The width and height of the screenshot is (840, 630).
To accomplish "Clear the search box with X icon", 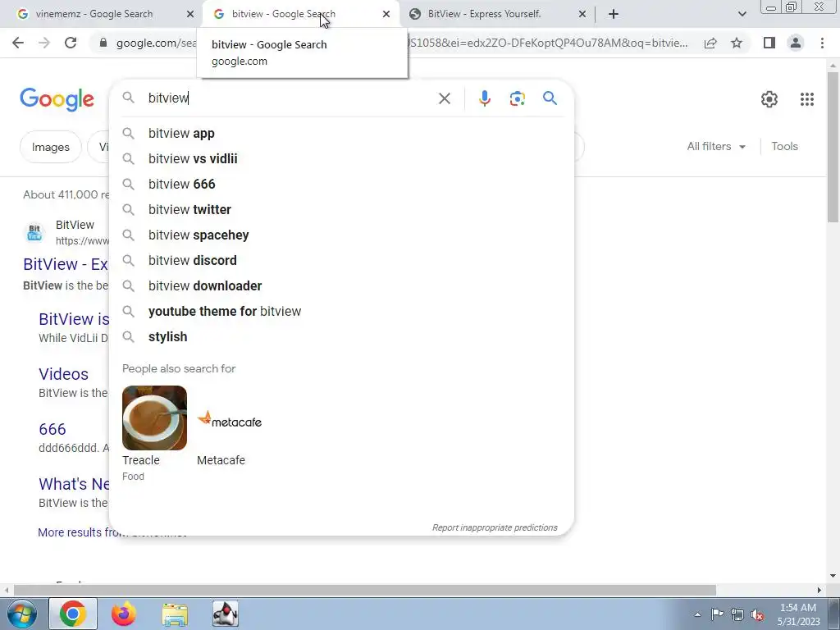I will pos(444,98).
